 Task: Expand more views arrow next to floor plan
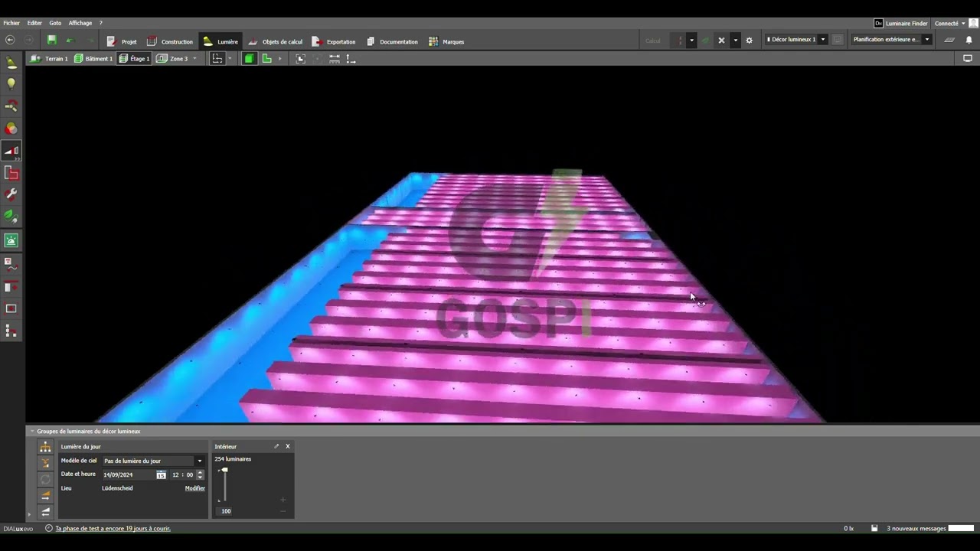[x=279, y=58]
